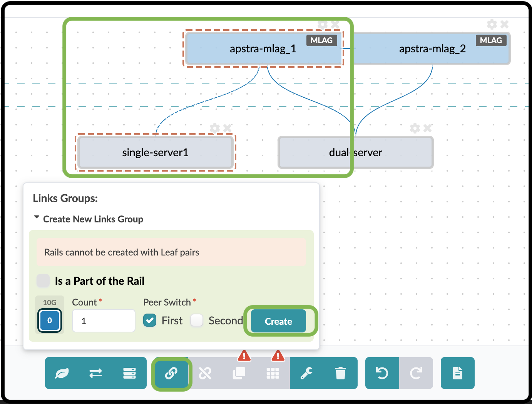Click the Create button

pos(279,321)
